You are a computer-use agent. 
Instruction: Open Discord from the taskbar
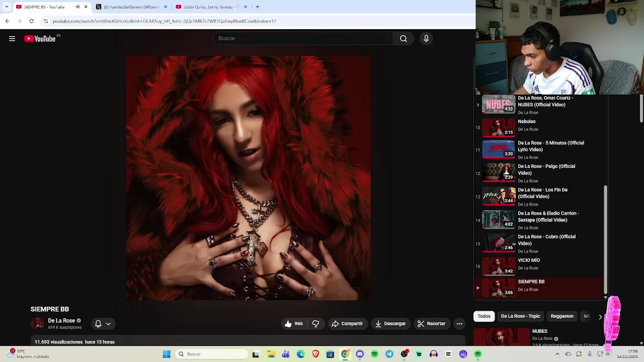coord(360,354)
